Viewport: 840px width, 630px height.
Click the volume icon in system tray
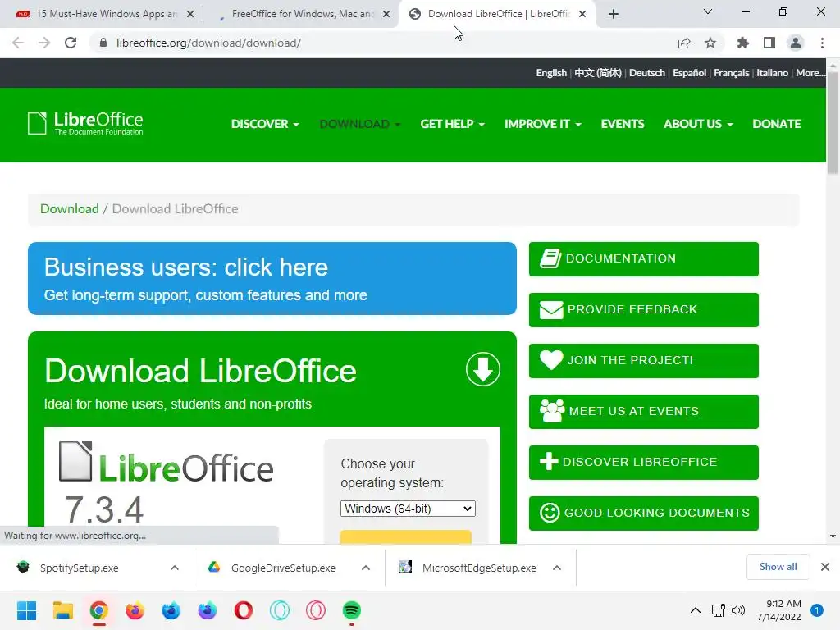click(738, 610)
